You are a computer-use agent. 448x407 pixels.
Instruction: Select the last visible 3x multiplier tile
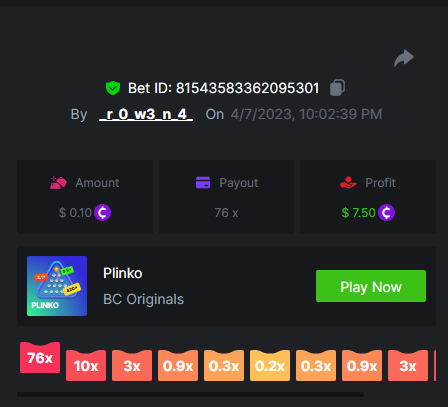click(408, 365)
